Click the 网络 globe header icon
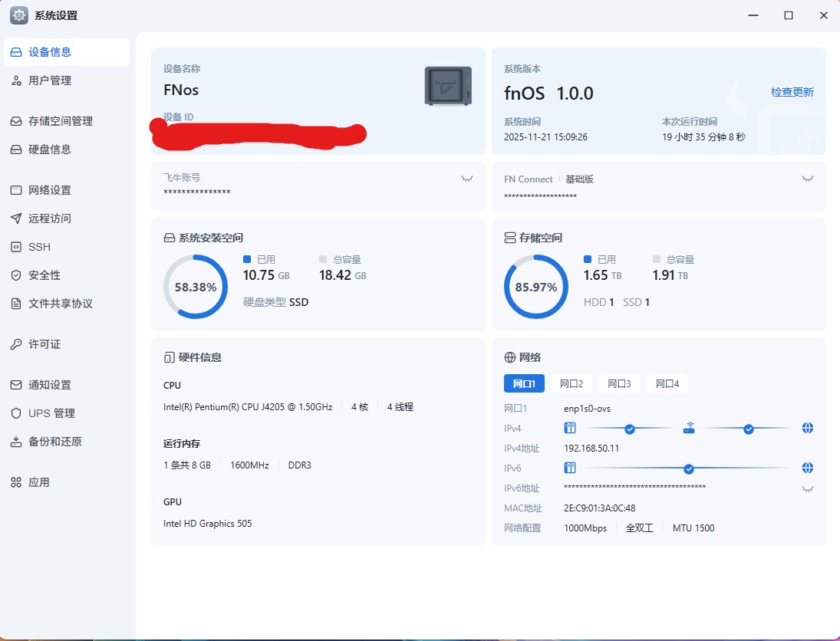This screenshot has width=840, height=641. tap(510, 357)
